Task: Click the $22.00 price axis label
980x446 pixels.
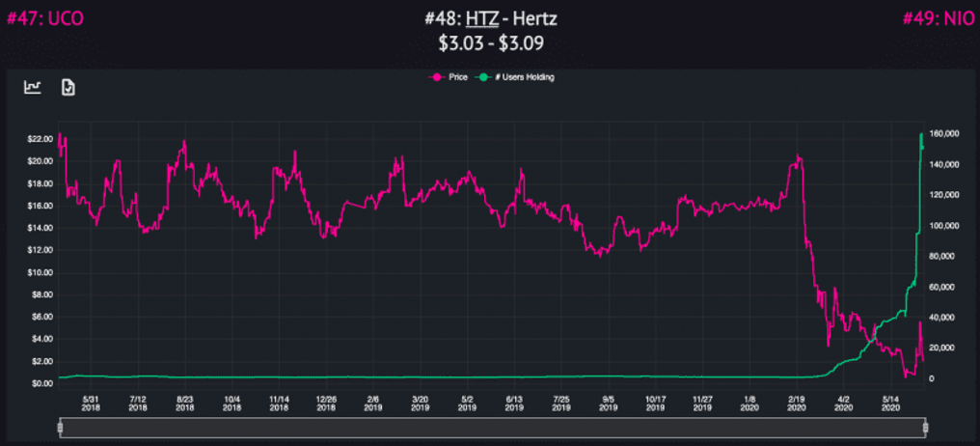Action: click(41, 139)
